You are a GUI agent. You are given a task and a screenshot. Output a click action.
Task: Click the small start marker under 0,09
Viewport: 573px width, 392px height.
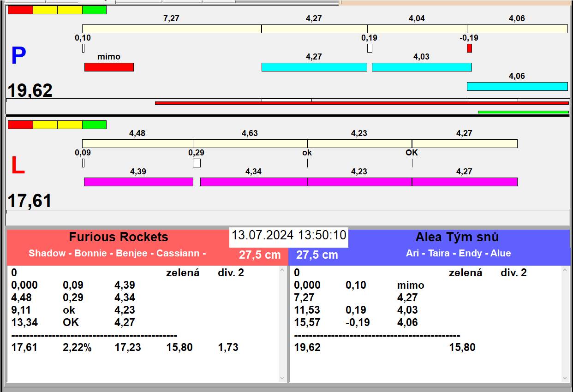coord(84,163)
